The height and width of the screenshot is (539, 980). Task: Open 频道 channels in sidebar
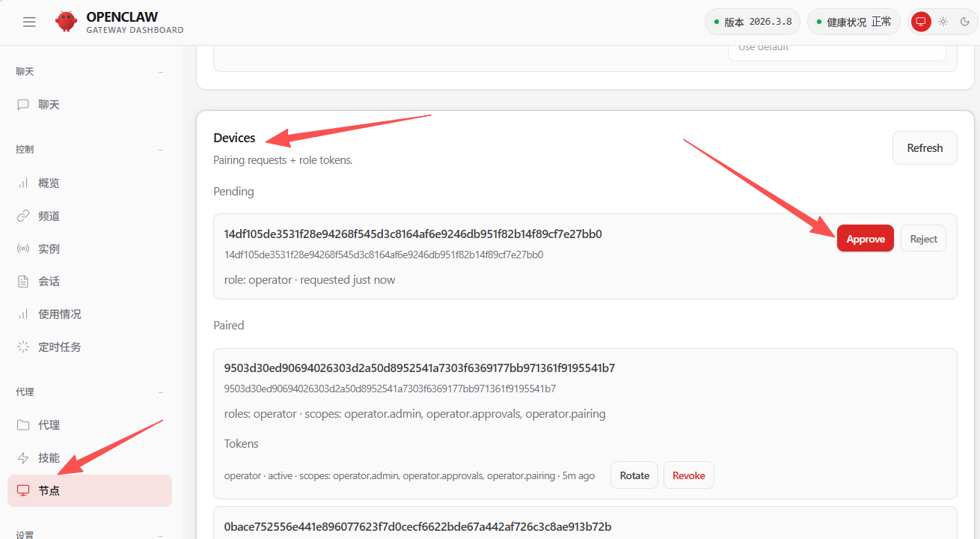point(49,216)
